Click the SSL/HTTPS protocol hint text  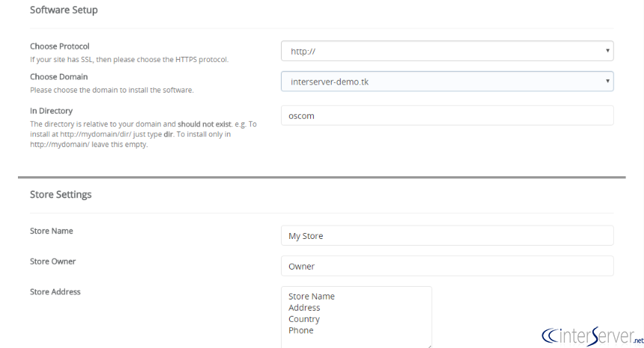tap(129, 60)
